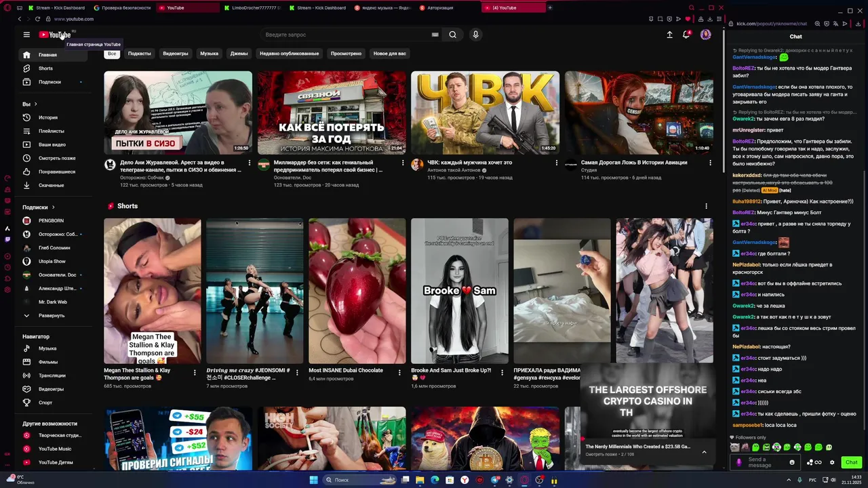Open Shorts shelf three-dot menu
The image size is (868, 488).
click(x=706, y=206)
